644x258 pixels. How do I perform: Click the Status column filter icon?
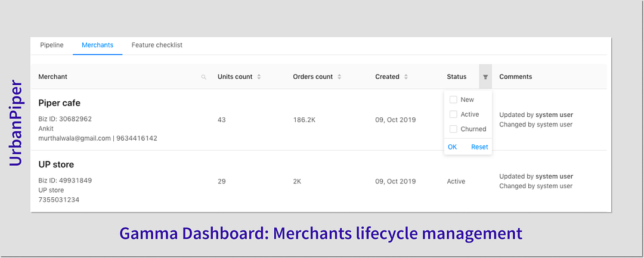[x=485, y=77]
